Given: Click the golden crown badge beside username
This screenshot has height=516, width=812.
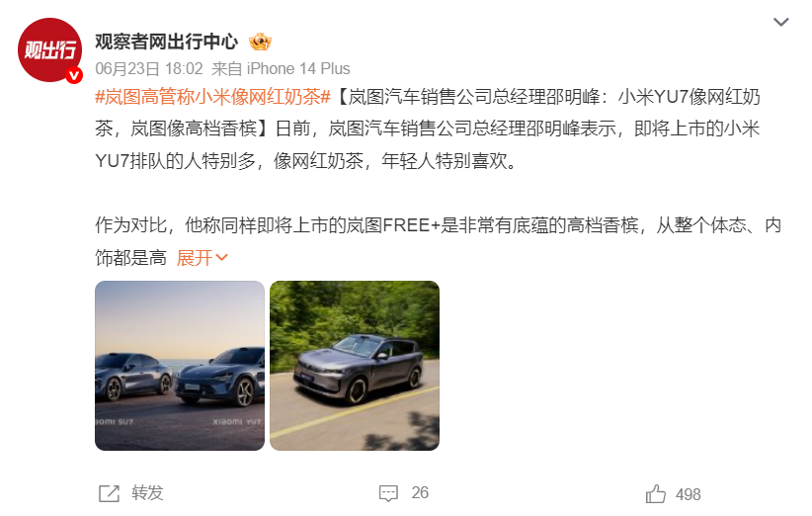Looking at the screenshot, I should 260,42.
